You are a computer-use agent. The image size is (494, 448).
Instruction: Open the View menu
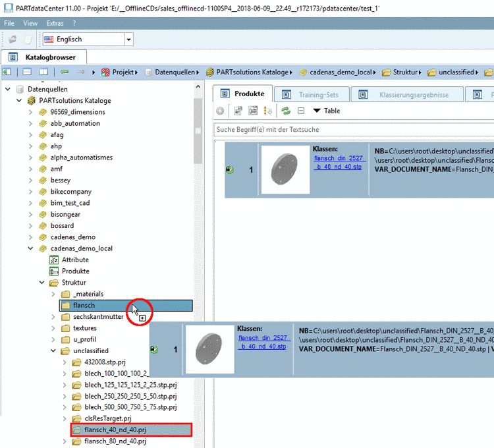click(30, 23)
